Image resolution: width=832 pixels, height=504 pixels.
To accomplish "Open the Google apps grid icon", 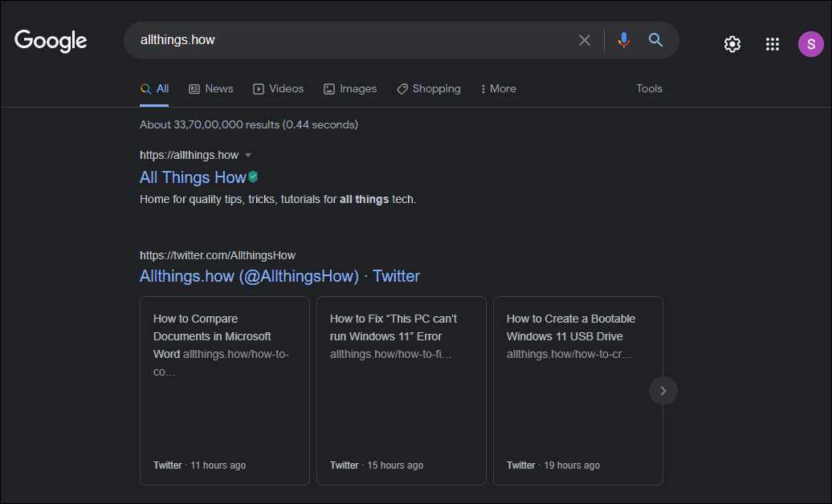I will point(773,44).
